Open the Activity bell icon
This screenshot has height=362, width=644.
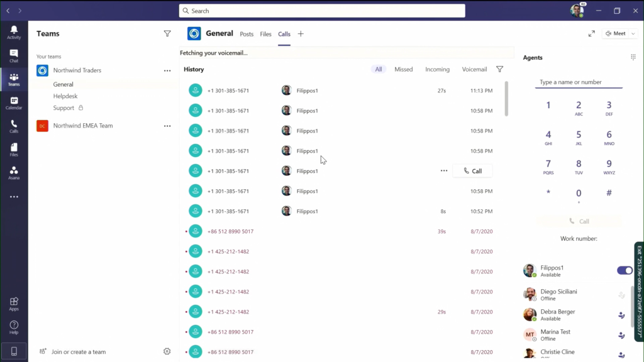pos(14,32)
